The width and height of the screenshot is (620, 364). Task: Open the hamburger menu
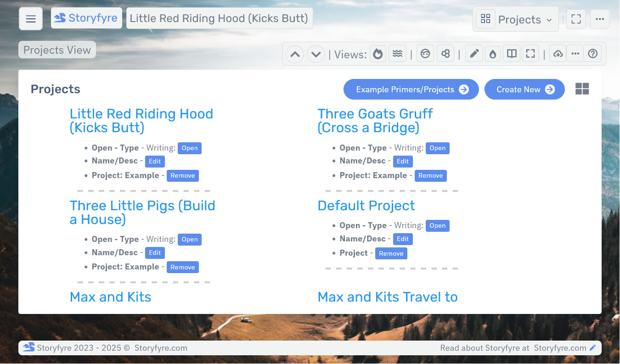coord(30,18)
